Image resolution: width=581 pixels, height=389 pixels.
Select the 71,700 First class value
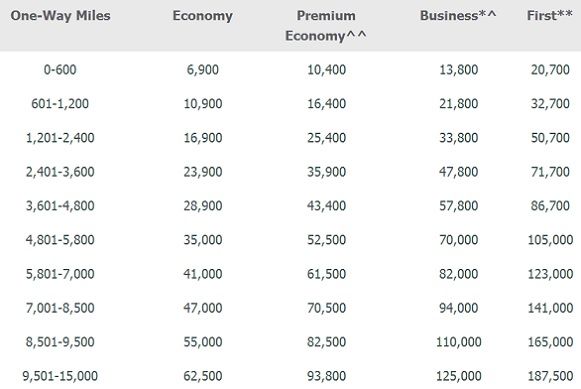click(x=550, y=172)
